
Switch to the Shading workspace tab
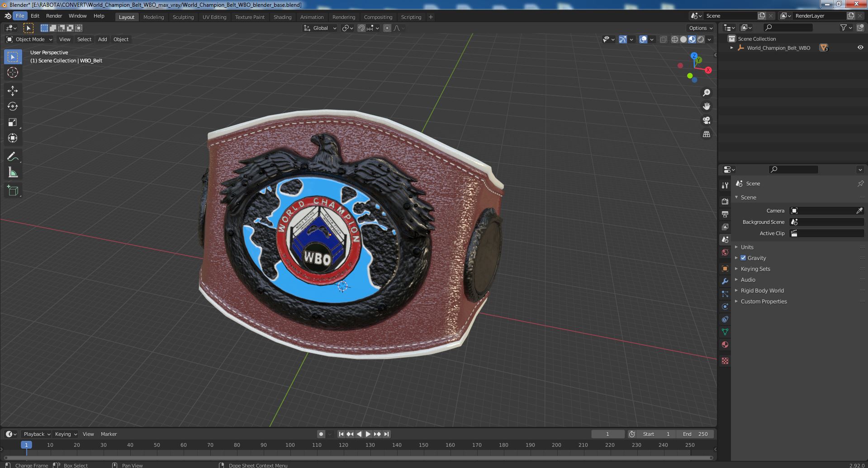tap(282, 17)
